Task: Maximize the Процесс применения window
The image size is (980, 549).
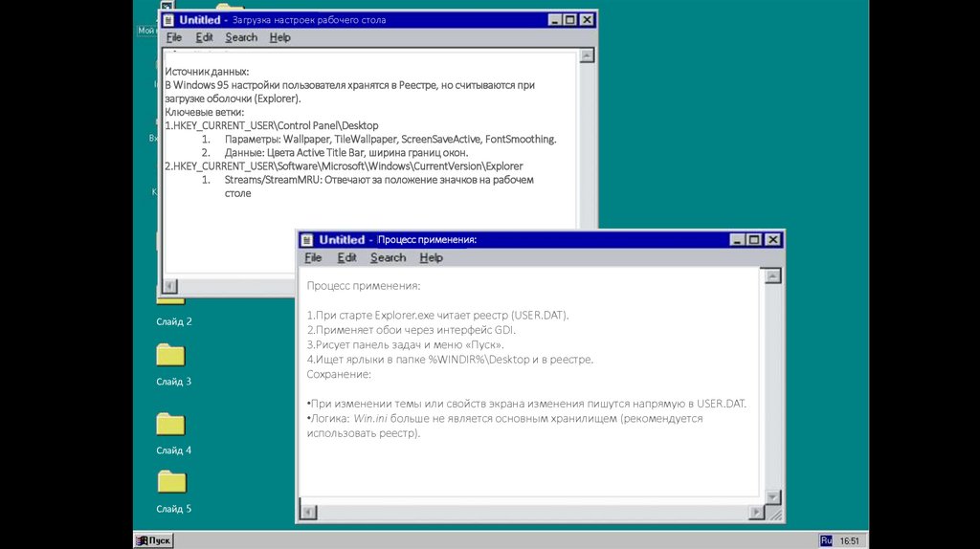Action: [x=754, y=240]
